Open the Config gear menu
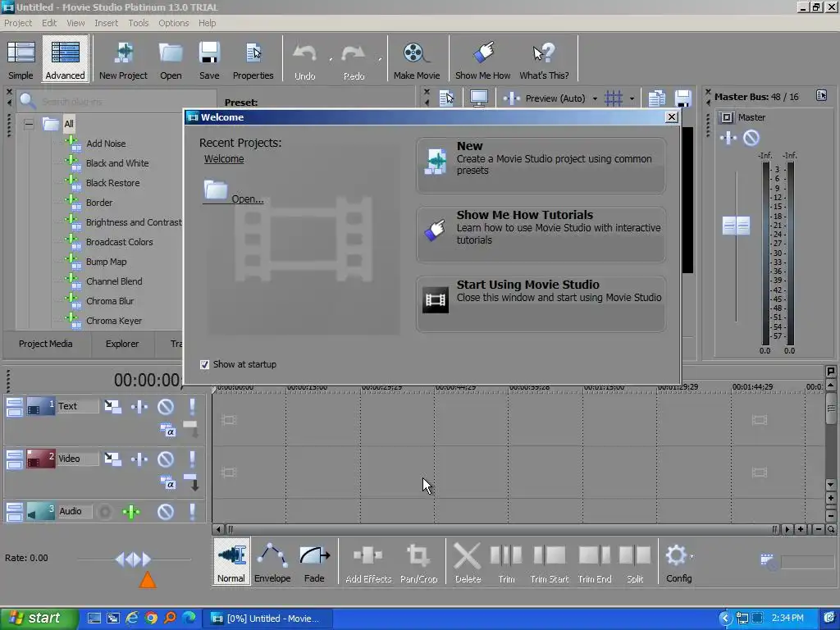 coord(678,561)
